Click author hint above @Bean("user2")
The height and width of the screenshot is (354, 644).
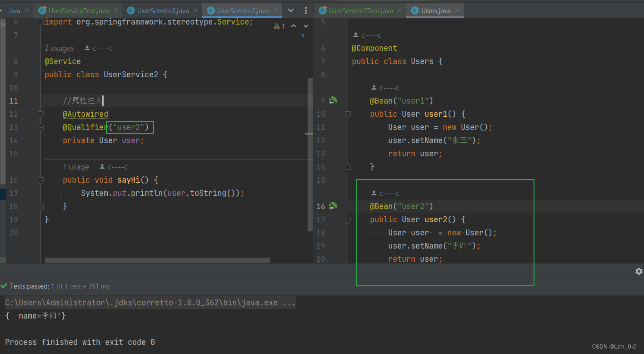tap(385, 194)
